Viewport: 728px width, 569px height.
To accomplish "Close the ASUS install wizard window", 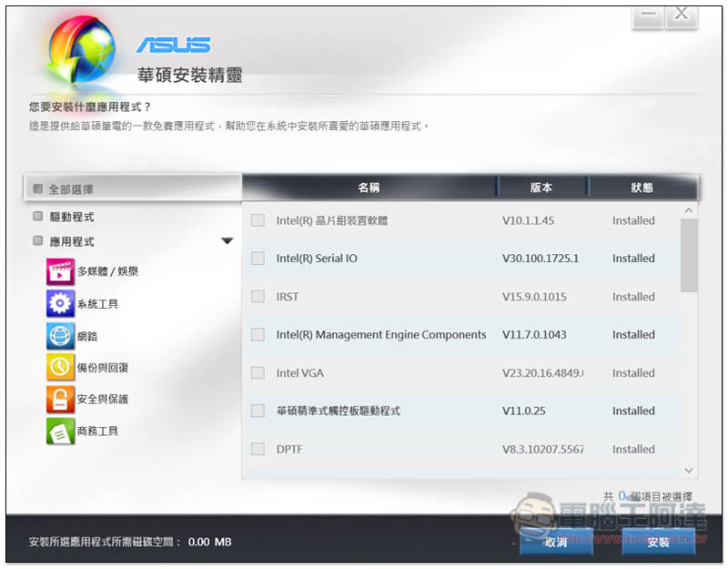I will tap(682, 15).
